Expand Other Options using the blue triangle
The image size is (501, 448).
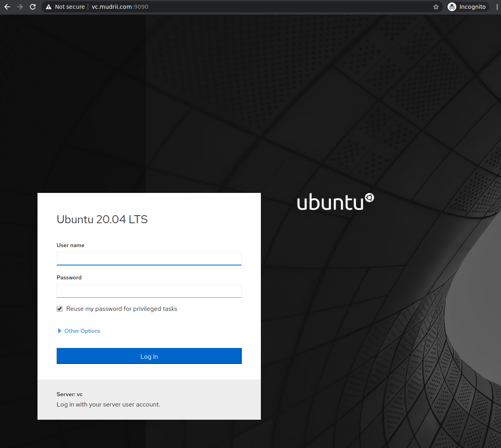(x=59, y=331)
